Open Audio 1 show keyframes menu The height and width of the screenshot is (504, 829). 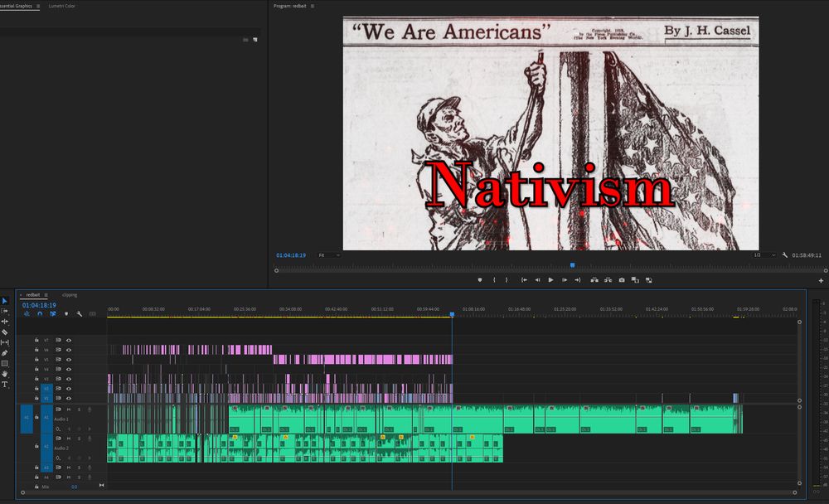coord(58,429)
